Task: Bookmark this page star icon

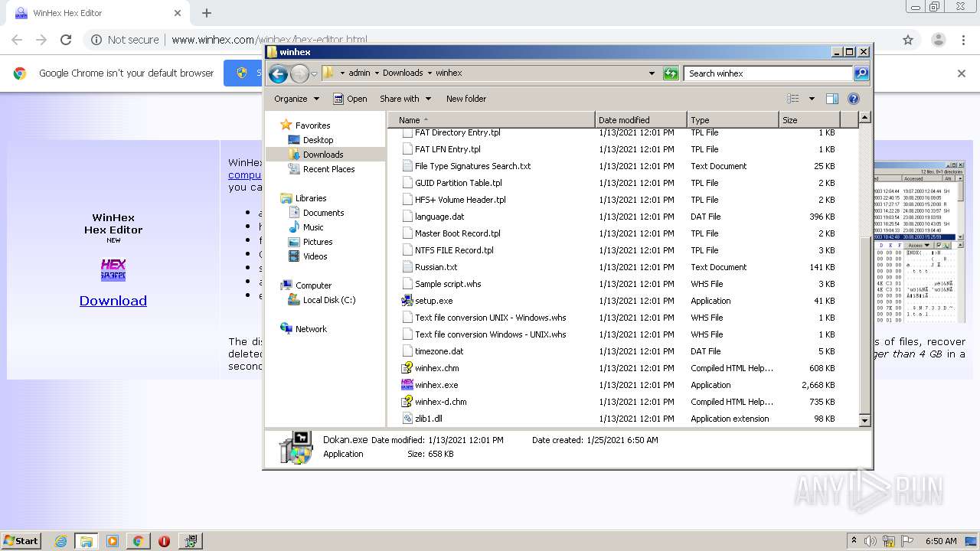Action: [x=908, y=40]
